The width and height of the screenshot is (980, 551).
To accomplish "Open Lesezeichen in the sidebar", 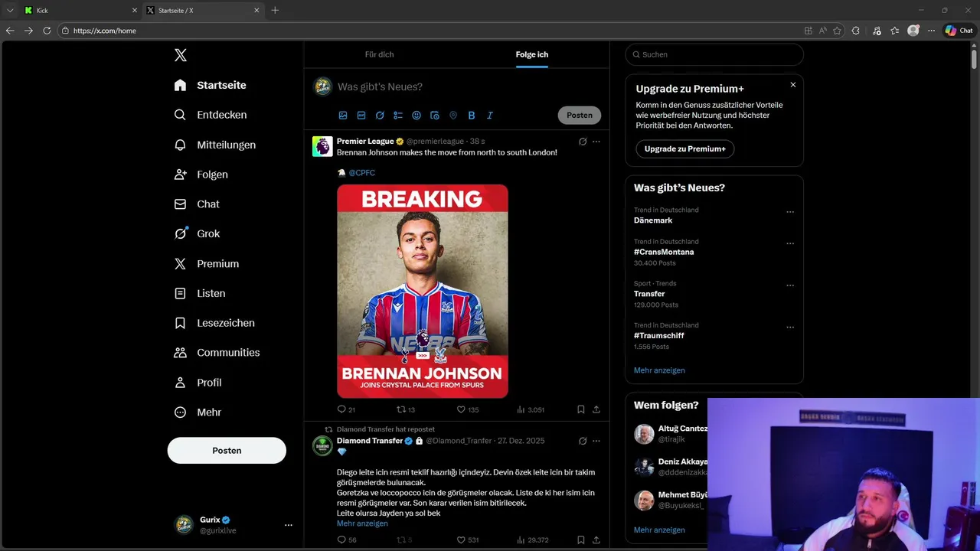I will [214, 323].
